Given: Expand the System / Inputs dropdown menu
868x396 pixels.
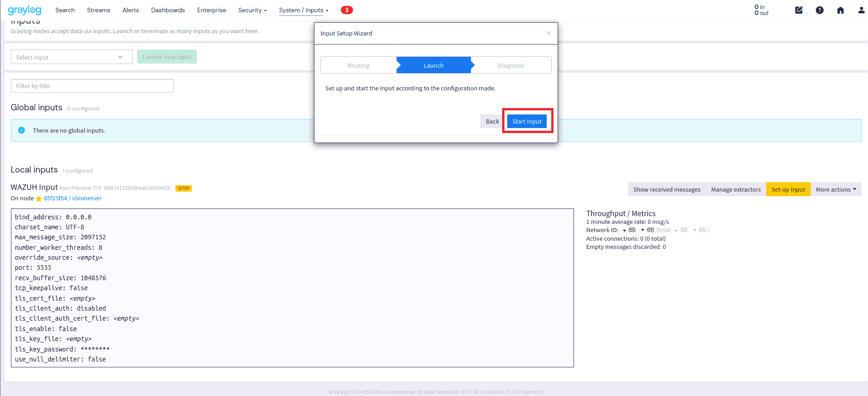Looking at the screenshot, I should 304,10.
